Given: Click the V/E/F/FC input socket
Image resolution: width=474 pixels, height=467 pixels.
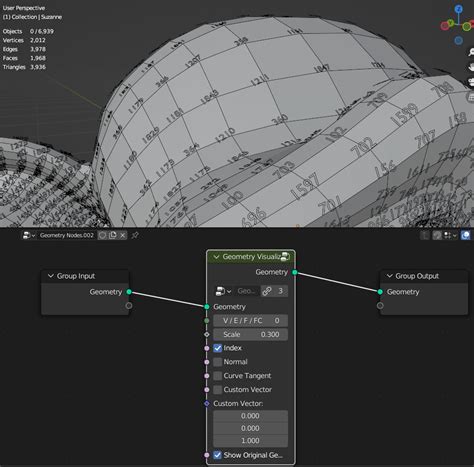Looking at the screenshot, I should (x=207, y=321).
